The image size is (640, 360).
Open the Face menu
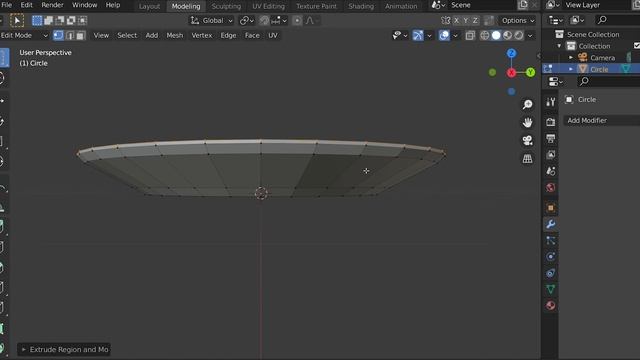click(x=252, y=36)
